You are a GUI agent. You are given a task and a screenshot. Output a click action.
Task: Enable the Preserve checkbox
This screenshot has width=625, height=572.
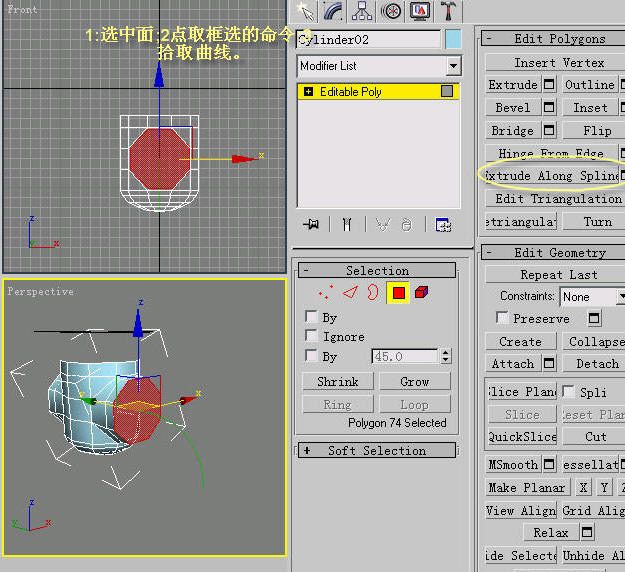pos(502,318)
